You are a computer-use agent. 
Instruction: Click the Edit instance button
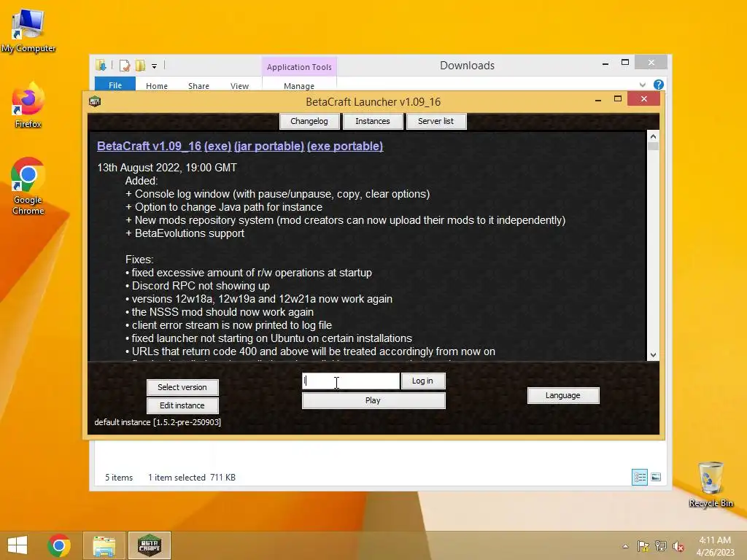point(182,405)
